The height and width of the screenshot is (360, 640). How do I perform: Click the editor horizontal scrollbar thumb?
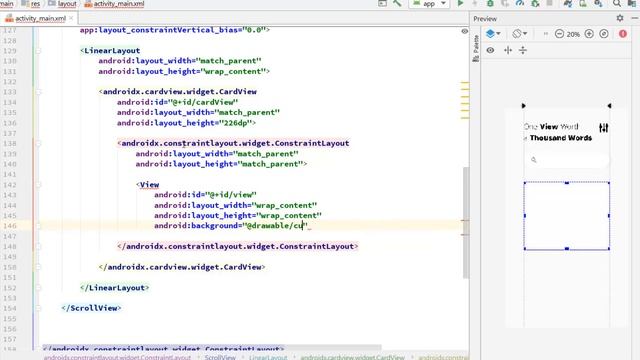coord(211,348)
